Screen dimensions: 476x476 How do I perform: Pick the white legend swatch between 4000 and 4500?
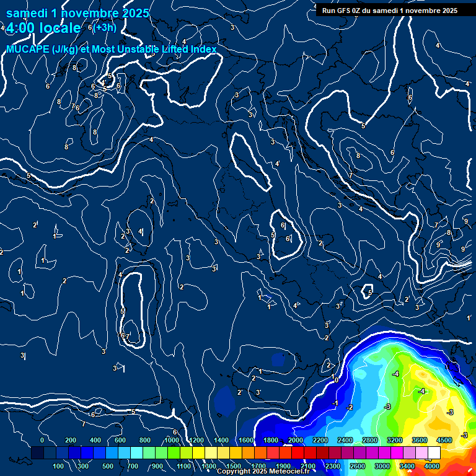[x=434, y=452]
